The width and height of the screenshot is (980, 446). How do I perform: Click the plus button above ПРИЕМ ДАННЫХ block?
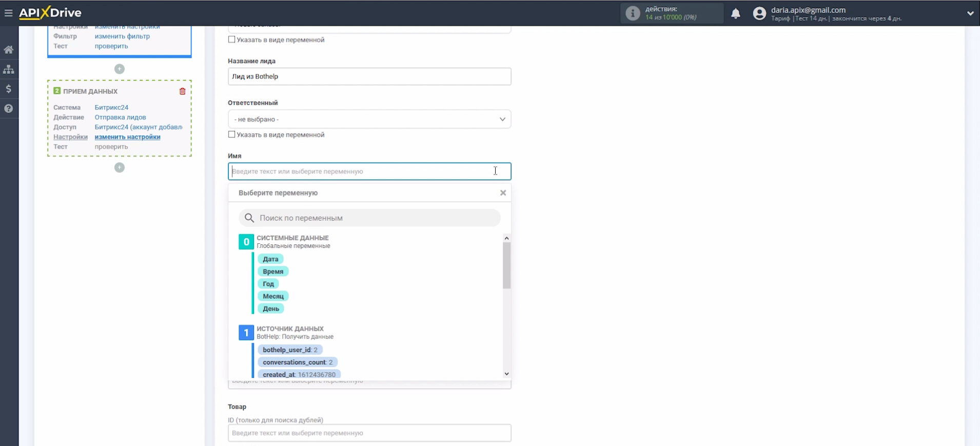coord(120,69)
